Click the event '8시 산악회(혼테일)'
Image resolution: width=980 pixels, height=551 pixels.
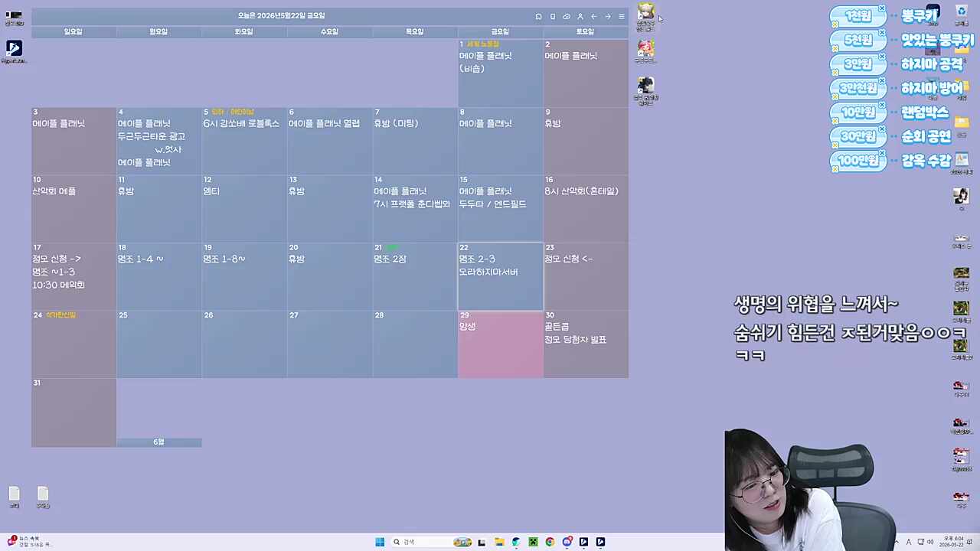pyautogui.click(x=581, y=191)
